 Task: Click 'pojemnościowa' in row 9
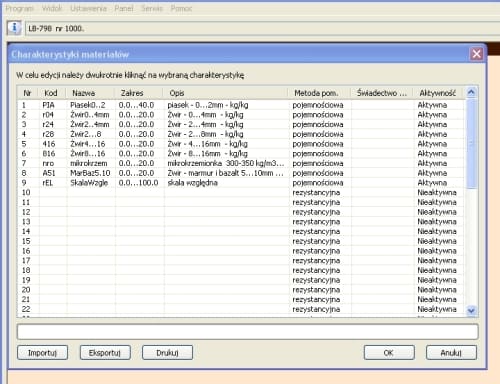(x=318, y=183)
